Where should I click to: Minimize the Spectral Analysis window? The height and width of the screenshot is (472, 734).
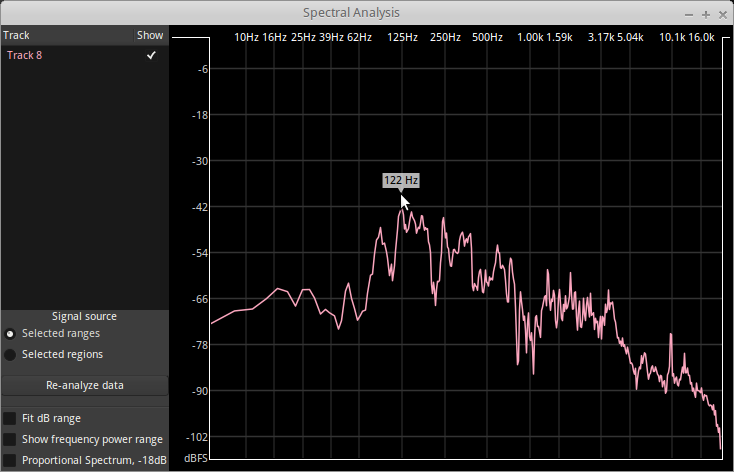pyautogui.click(x=689, y=15)
